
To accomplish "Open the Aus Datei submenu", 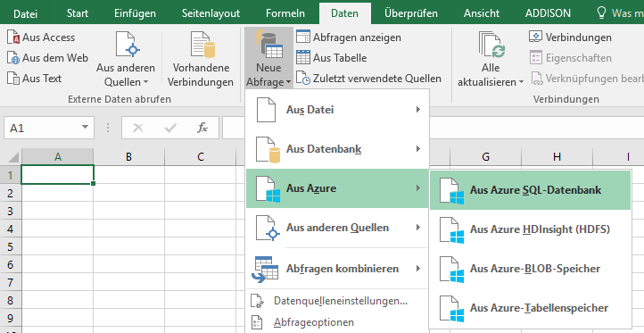I will point(337,110).
